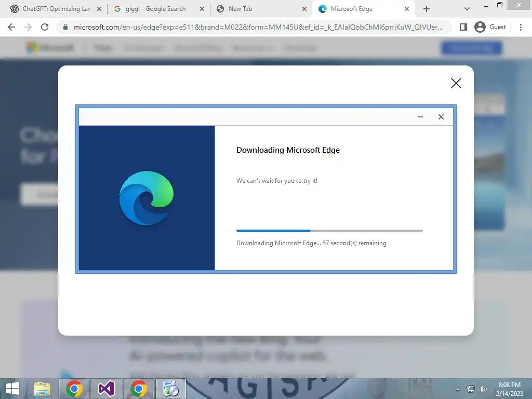Viewport: 532px width, 399px height.
Task: Close the New Tab tab
Action: pos(304,9)
